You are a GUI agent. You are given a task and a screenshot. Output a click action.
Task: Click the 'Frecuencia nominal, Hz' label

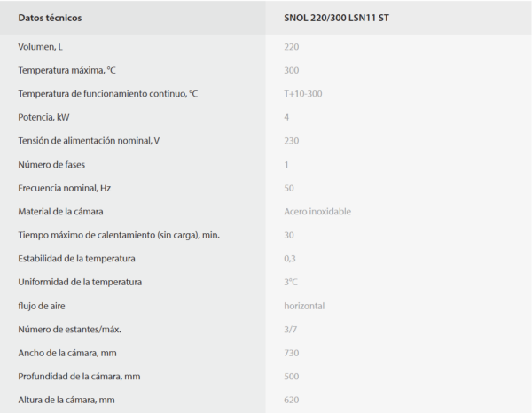point(65,188)
